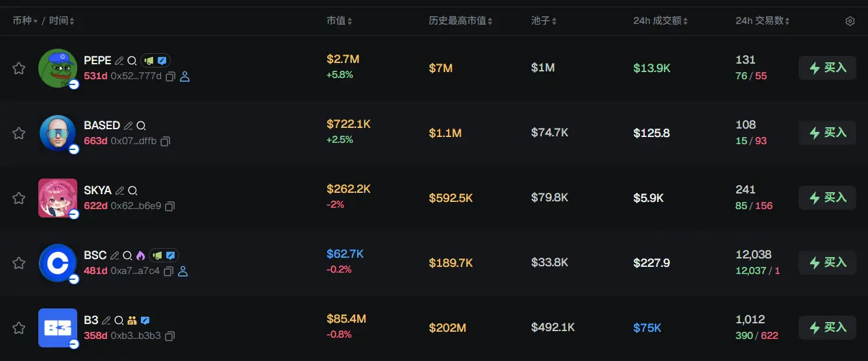The width and height of the screenshot is (868, 361).
Task: Click the search icon next to B3
Action: pyautogui.click(x=119, y=321)
